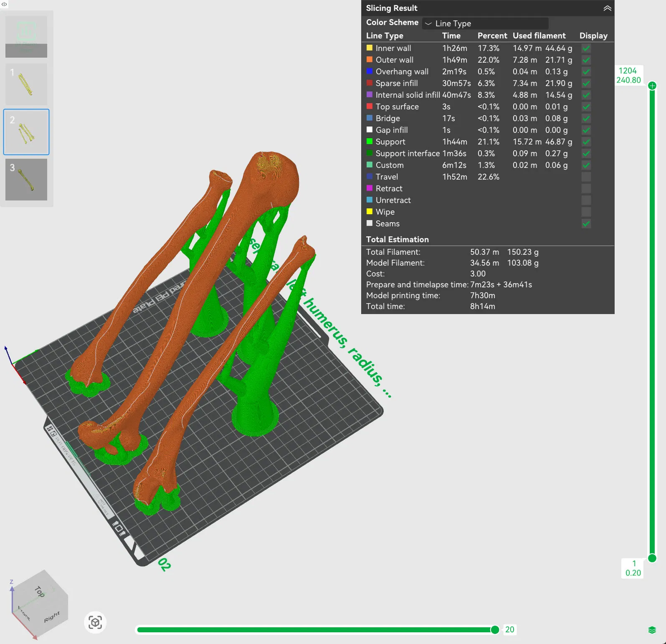Click the bottom handle of the vertical layer slider

tap(652, 558)
